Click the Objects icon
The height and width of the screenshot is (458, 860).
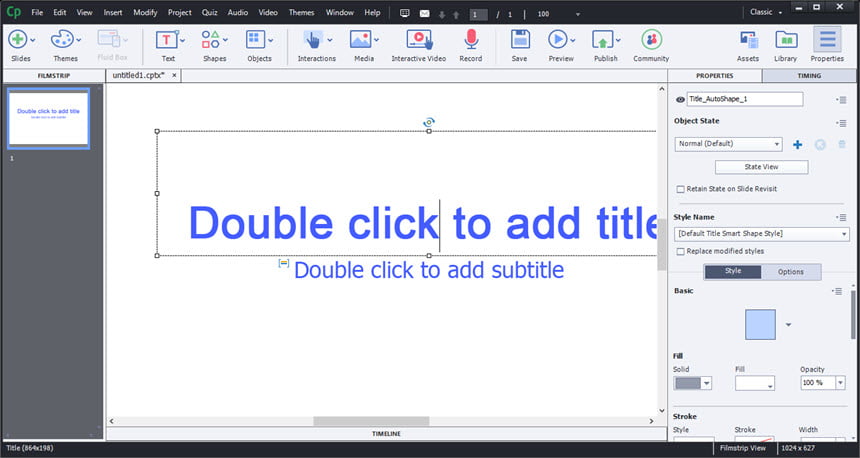click(255, 39)
